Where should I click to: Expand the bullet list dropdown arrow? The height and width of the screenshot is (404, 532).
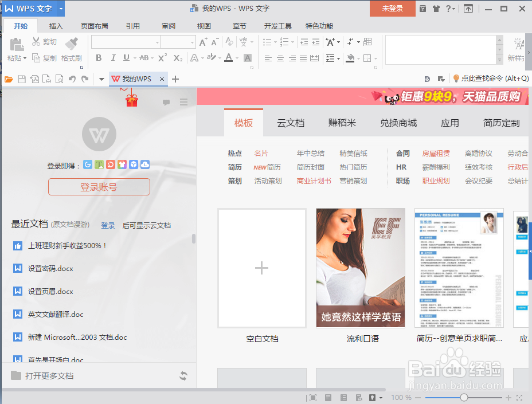[x=275, y=42]
